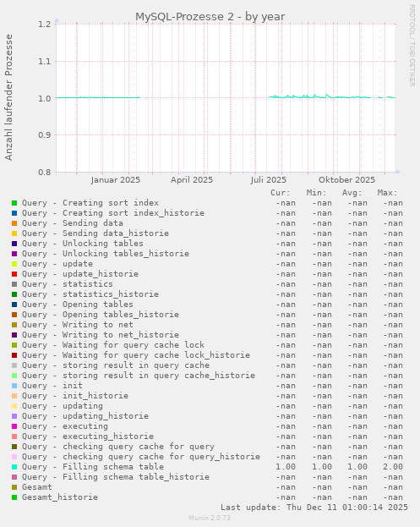
Task: Click the graph title MySQL-Prozesse 2 - by year
Action: tap(210, 16)
